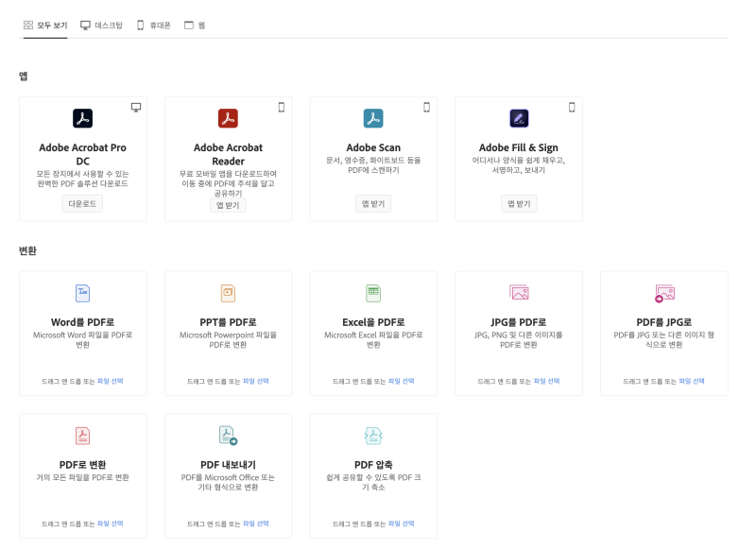Click the 변환 section heading
Image resolution: width=756 pixels, height=550 pixels.
pos(27,250)
